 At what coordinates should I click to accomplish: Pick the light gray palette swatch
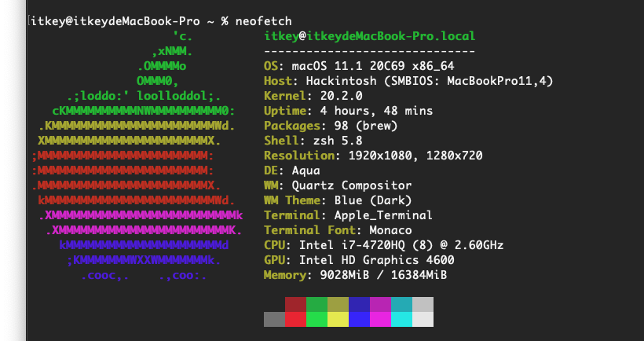[423, 304]
